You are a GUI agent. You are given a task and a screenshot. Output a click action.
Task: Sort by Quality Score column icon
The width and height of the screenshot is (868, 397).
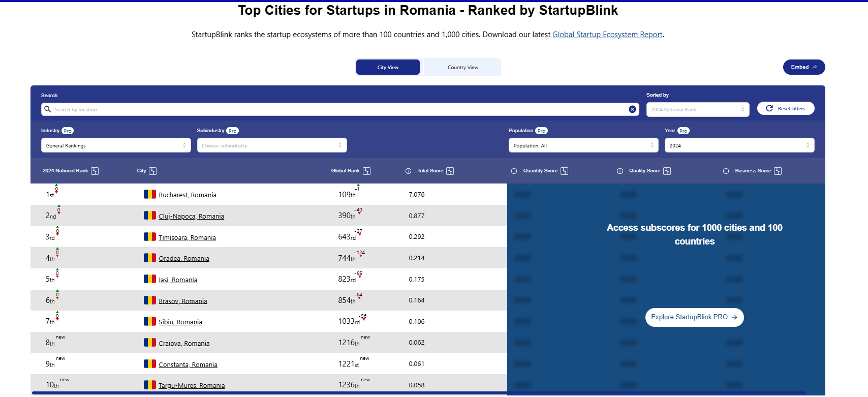tap(667, 171)
